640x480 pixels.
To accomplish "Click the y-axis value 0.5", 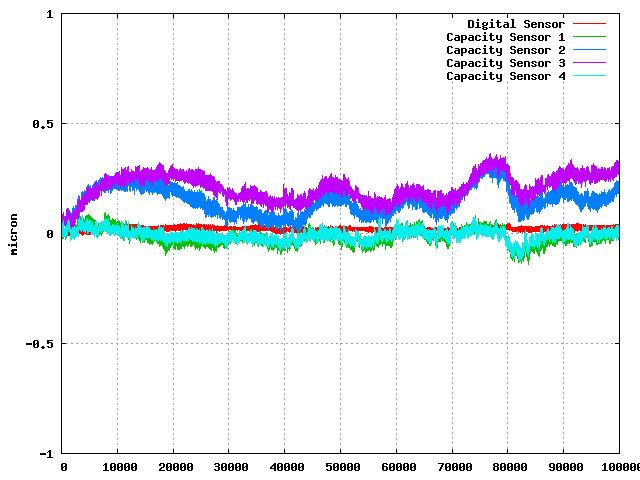I will (x=43, y=124).
